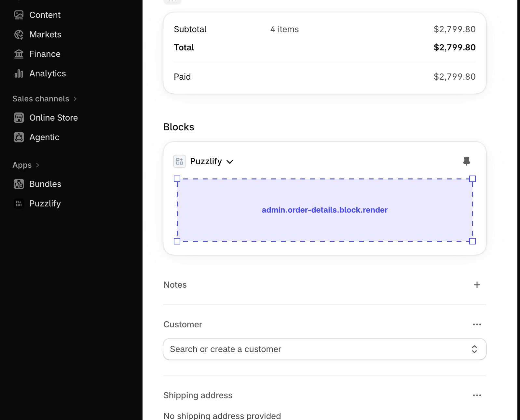Open Finance in the sidebar
Screen dimensions: 520x420
pyautogui.click(x=45, y=54)
